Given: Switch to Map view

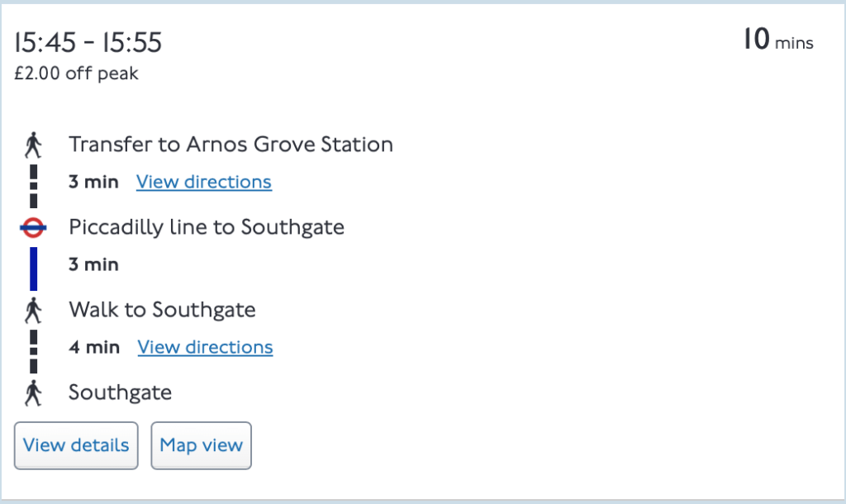Looking at the screenshot, I should pos(201,445).
